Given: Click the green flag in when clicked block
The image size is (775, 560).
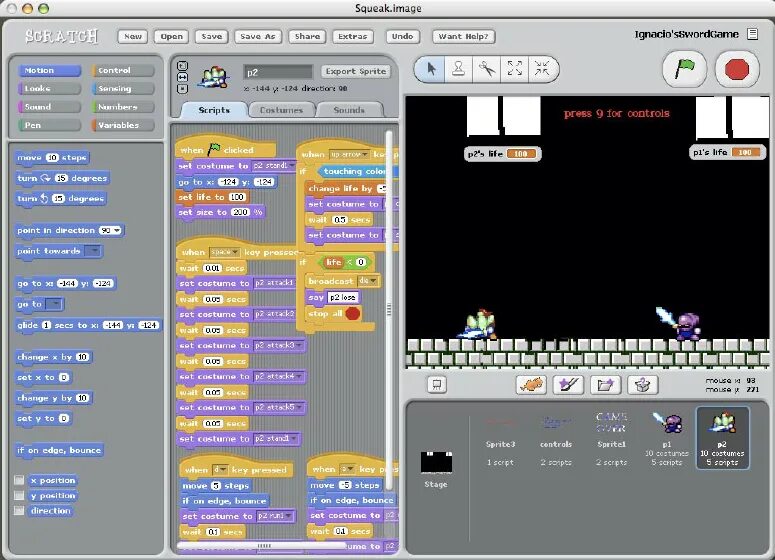Looking at the screenshot, I should [x=214, y=149].
